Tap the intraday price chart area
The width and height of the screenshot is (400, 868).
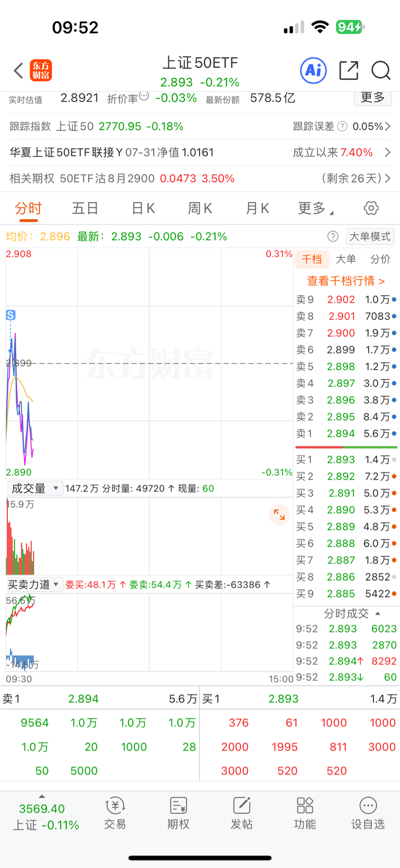(x=149, y=363)
